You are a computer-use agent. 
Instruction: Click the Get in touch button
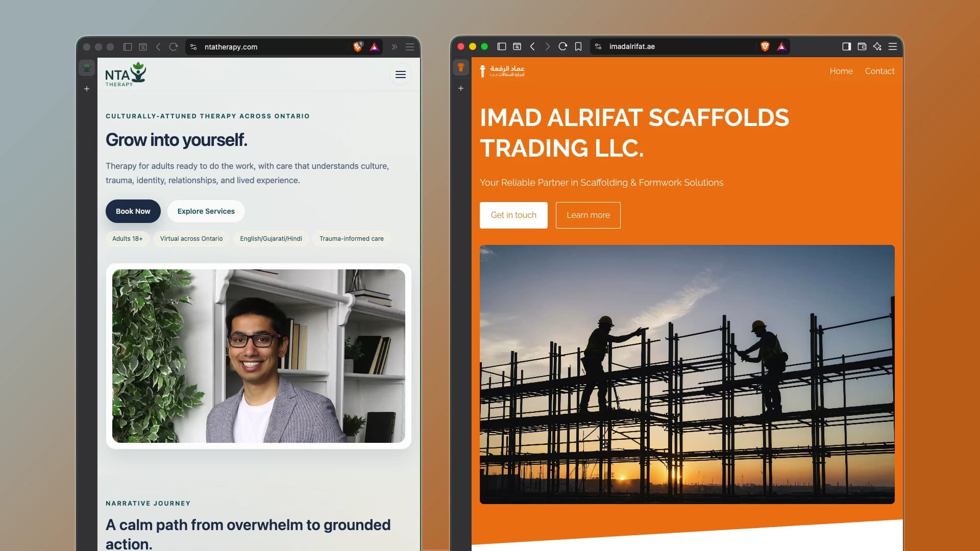[513, 215]
